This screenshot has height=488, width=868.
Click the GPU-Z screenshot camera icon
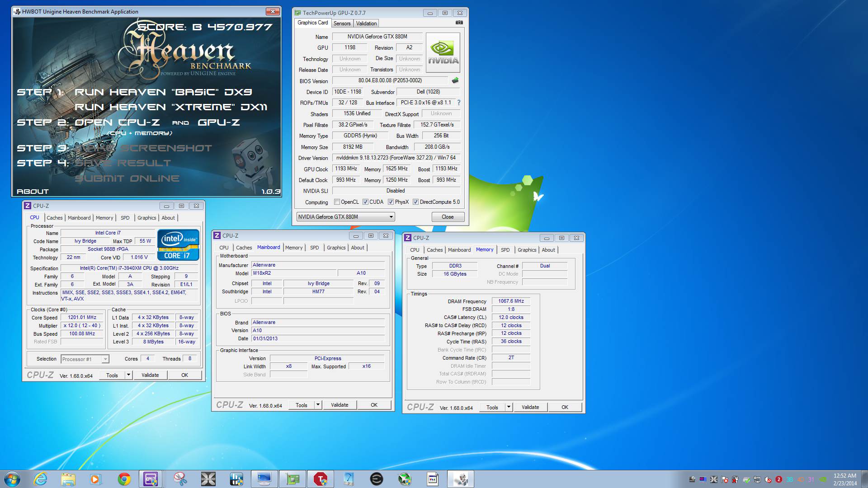[x=459, y=23]
